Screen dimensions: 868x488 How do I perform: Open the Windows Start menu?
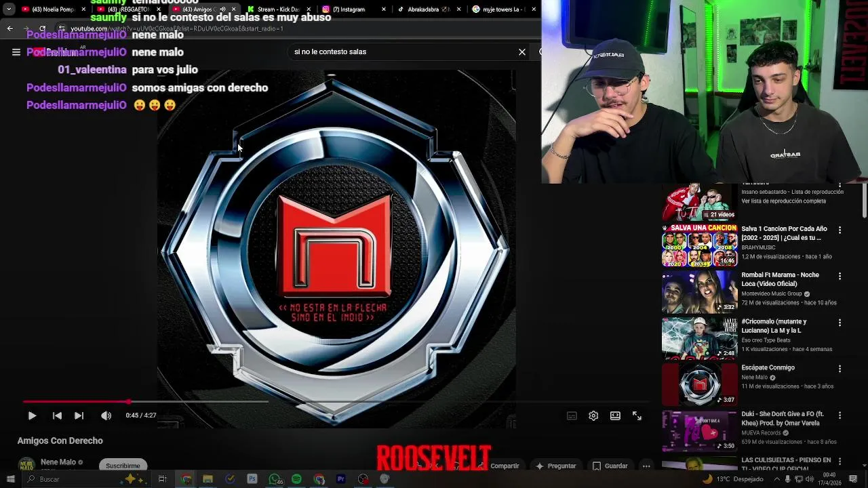10,479
